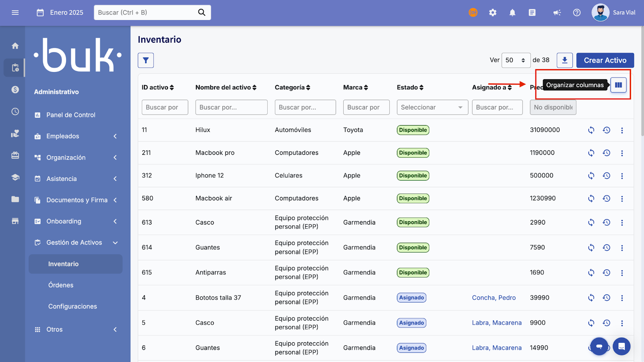644x362 pixels.
Task: Click the Crear Activo button
Action: point(605,60)
